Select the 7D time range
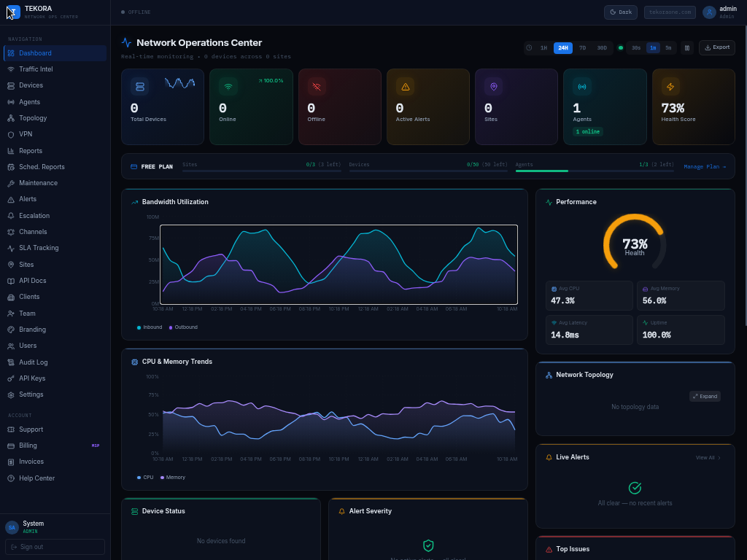 click(583, 47)
